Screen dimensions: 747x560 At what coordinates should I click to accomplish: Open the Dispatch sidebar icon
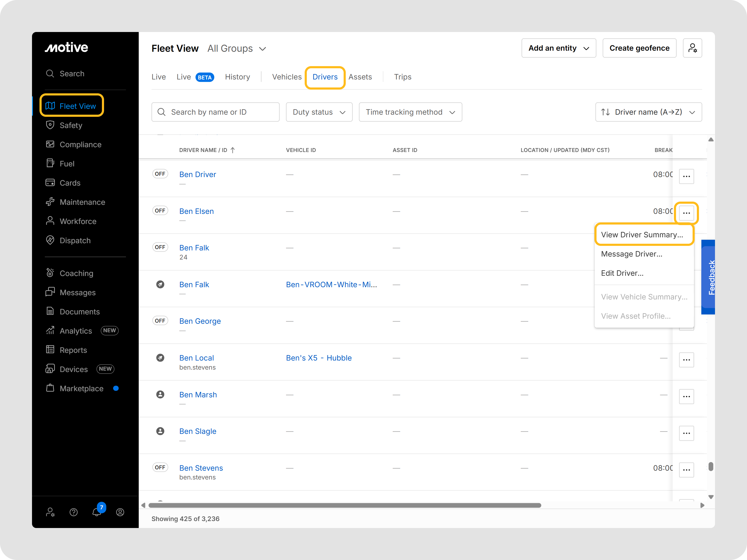[x=50, y=240]
